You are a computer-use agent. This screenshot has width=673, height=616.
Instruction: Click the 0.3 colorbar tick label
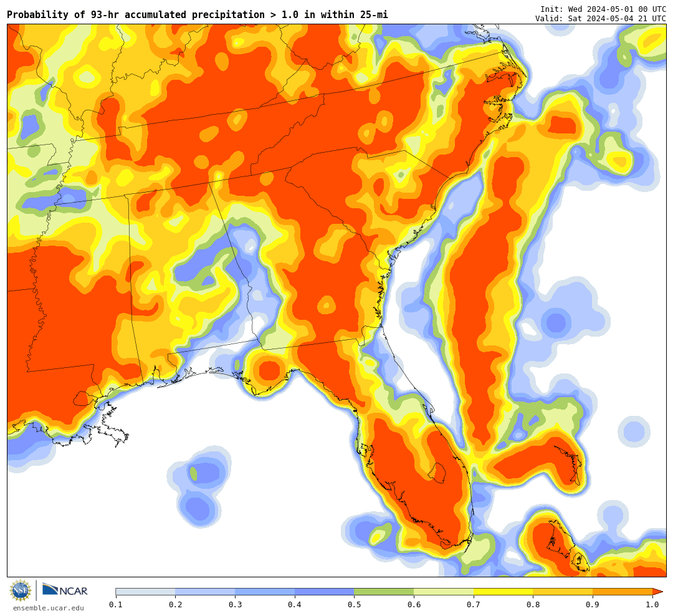pyautogui.click(x=235, y=605)
